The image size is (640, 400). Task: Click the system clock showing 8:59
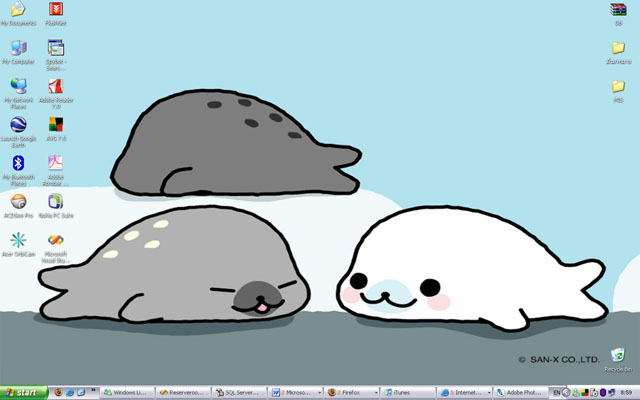[x=626, y=393]
